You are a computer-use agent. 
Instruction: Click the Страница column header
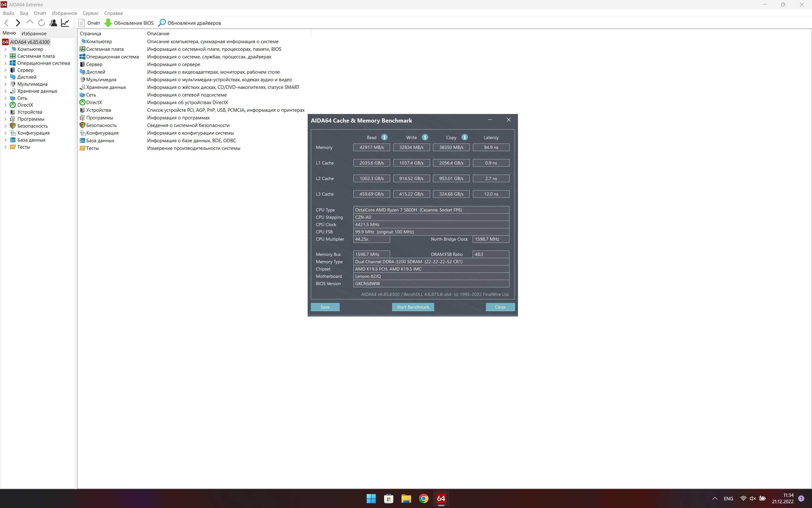click(111, 33)
